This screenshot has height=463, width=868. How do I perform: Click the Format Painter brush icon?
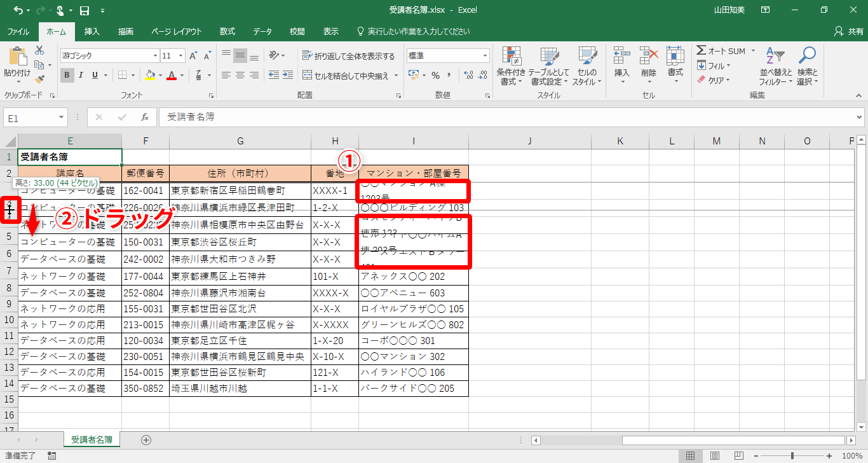coord(39,79)
